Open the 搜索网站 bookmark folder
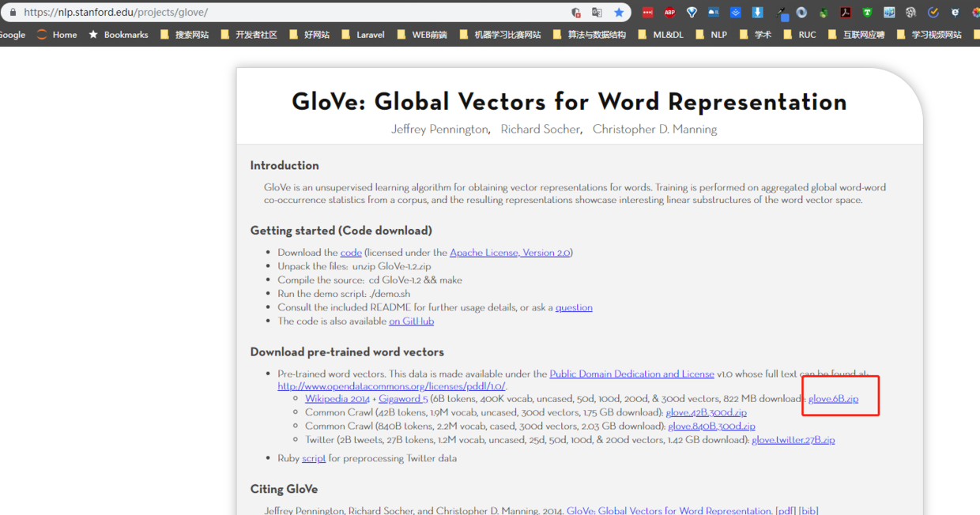 pyautogui.click(x=185, y=35)
